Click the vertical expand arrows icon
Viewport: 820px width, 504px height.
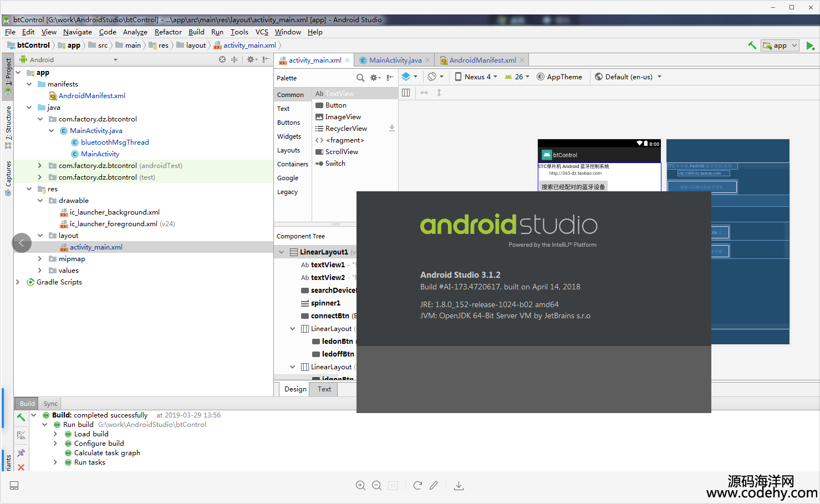tap(439, 93)
